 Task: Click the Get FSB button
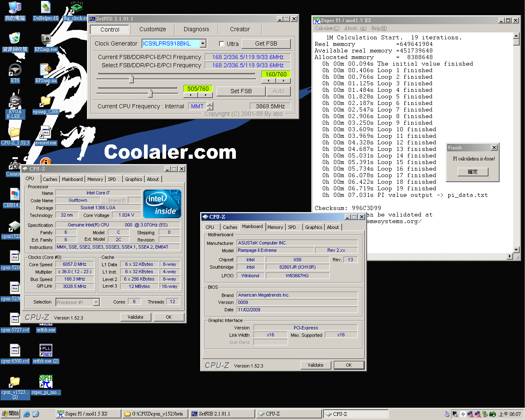(x=266, y=43)
